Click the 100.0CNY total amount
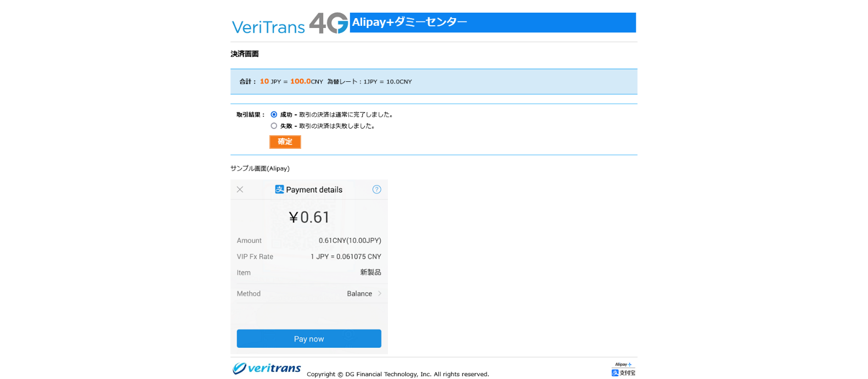 click(x=307, y=81)
